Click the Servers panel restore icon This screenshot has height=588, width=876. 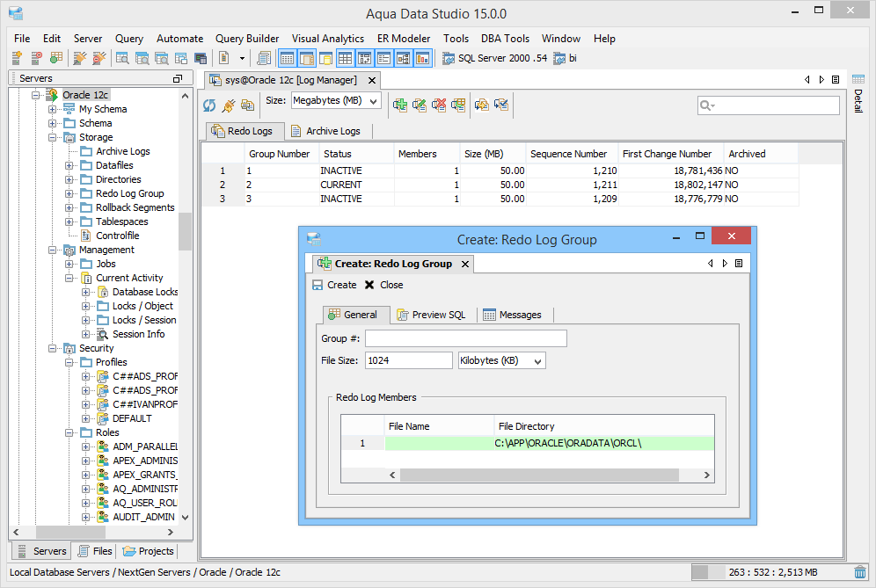(178, 79)
